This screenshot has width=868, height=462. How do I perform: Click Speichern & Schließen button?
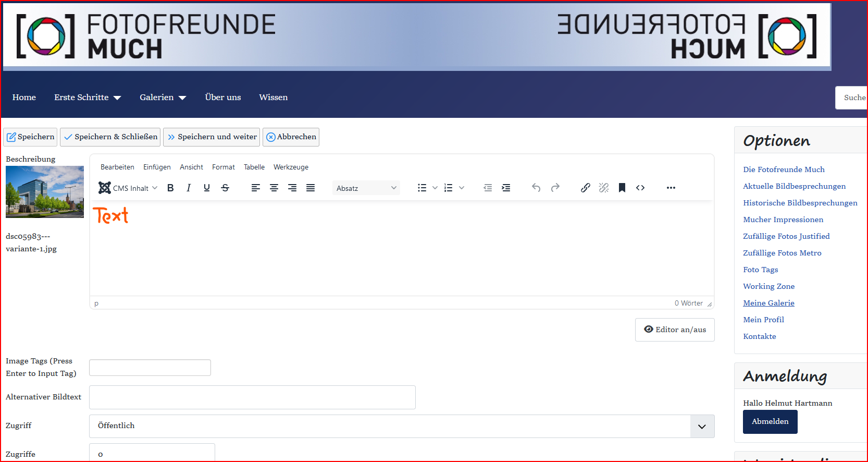pyautogui.click(x=110, y=137)
